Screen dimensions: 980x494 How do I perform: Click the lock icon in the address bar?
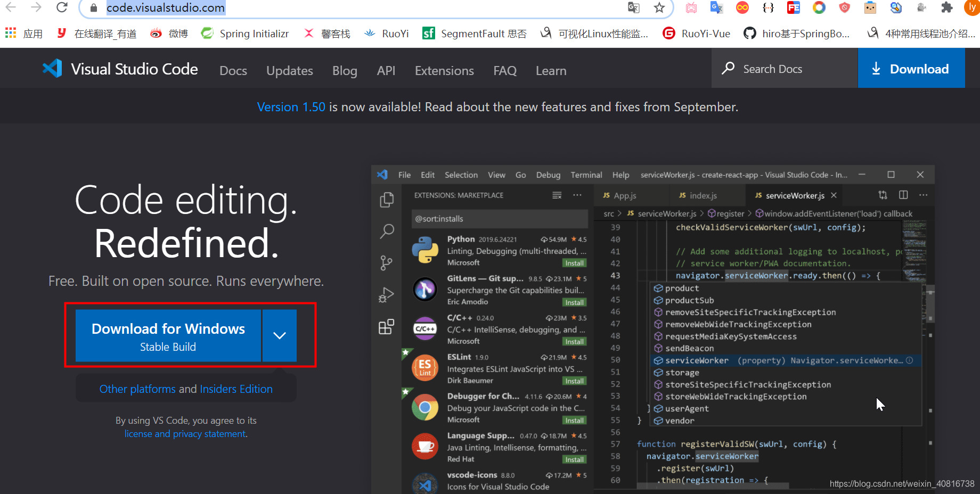94,8
